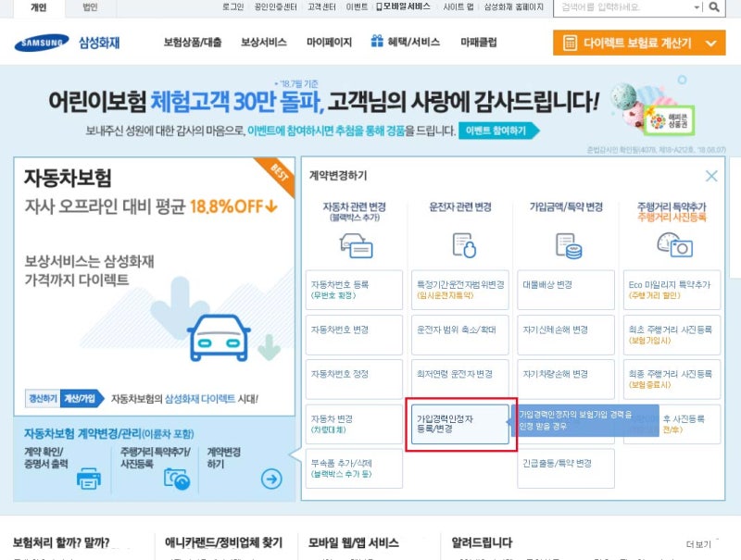This screenshot has height=560, width=741.
Task: Click the search magnifier icon
Action: coord(714,7)
